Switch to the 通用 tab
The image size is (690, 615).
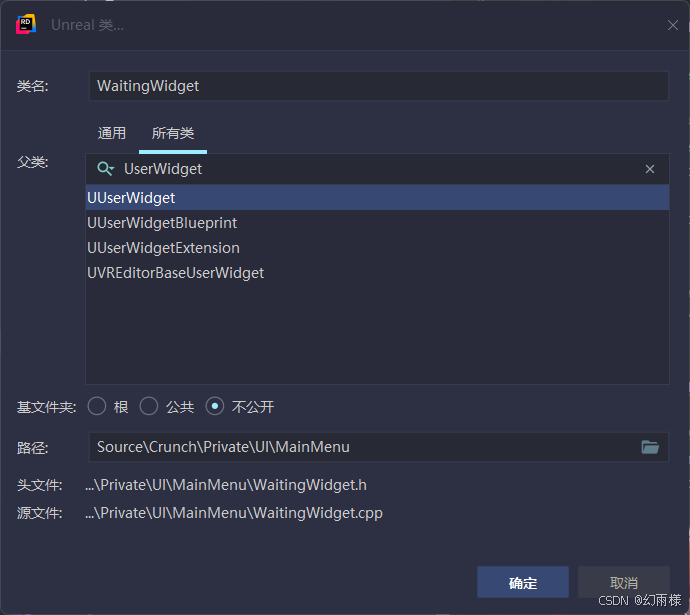[x=112, y=133]
